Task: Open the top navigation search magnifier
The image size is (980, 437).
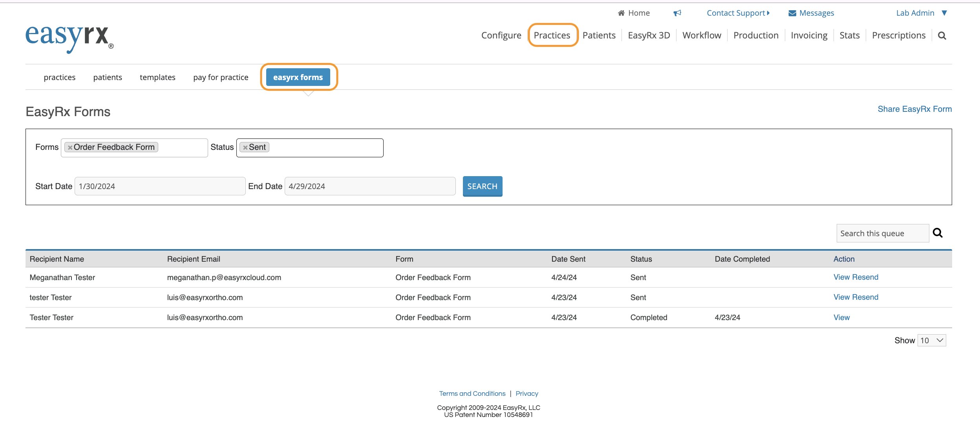Action: [942, 36]
